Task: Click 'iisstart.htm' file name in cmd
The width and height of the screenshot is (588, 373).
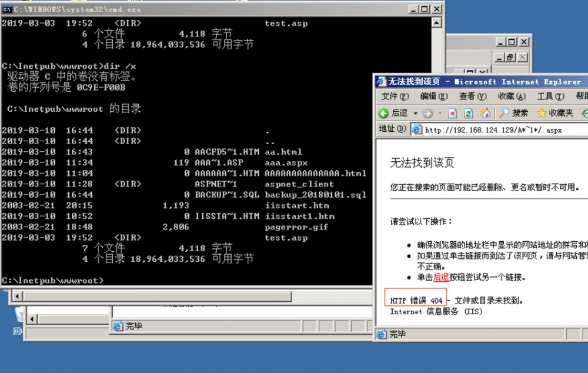Action: pyautogui.click(x=296, y=206)
